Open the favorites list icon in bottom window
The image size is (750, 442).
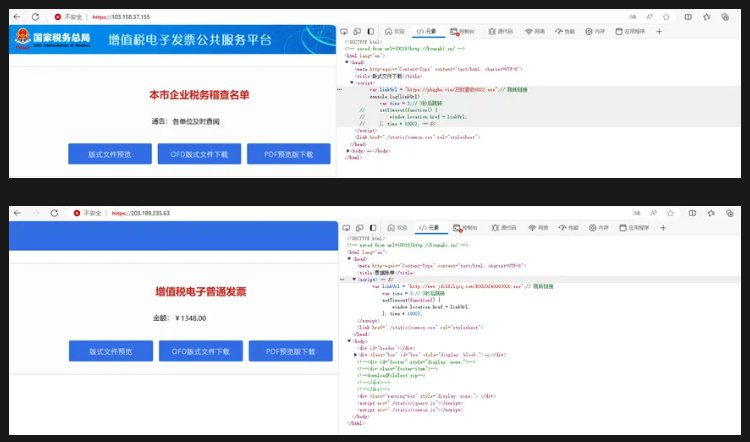(x=711, y=213)
